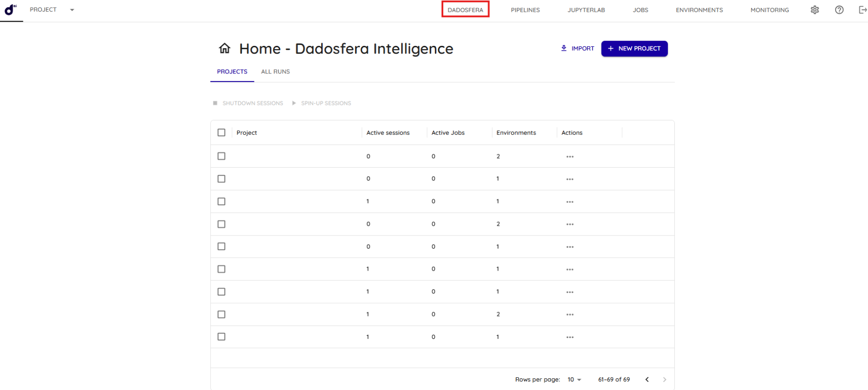Image resolution: width=868 pixels, height=390 pixels.
Task: Create a project with NEW PROJECT button
Action: [634, 49]
